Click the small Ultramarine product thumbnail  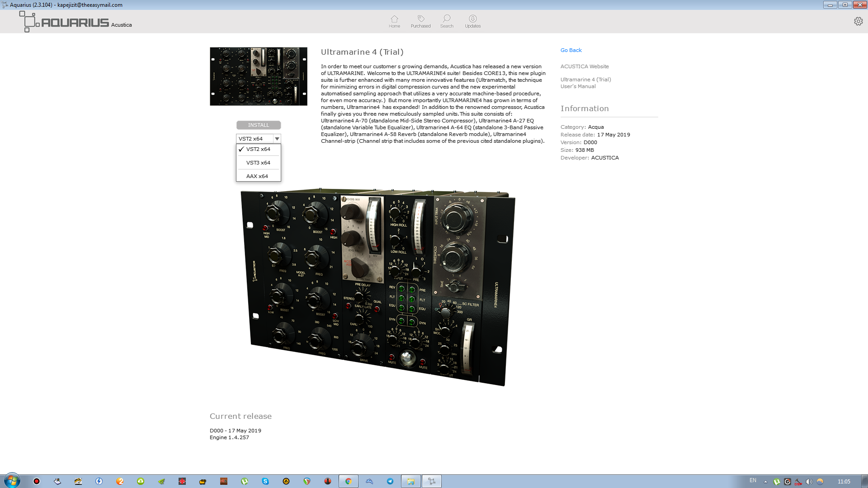tap(259, 76)
